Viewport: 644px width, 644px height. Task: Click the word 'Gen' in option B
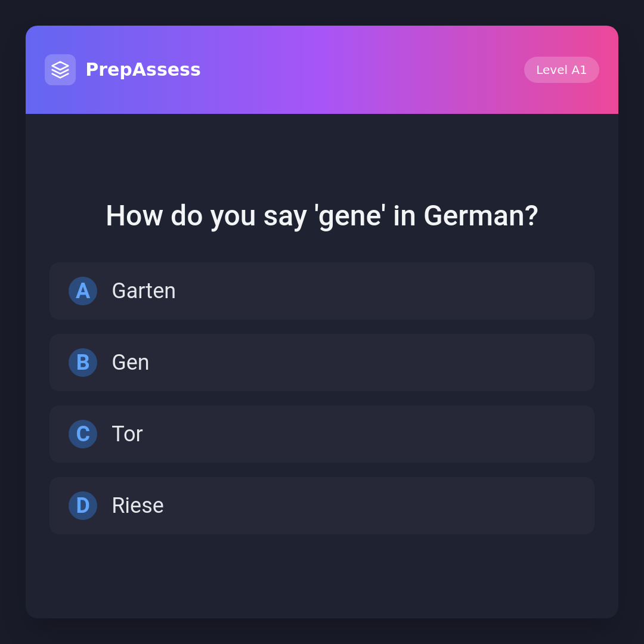[131, 363]
